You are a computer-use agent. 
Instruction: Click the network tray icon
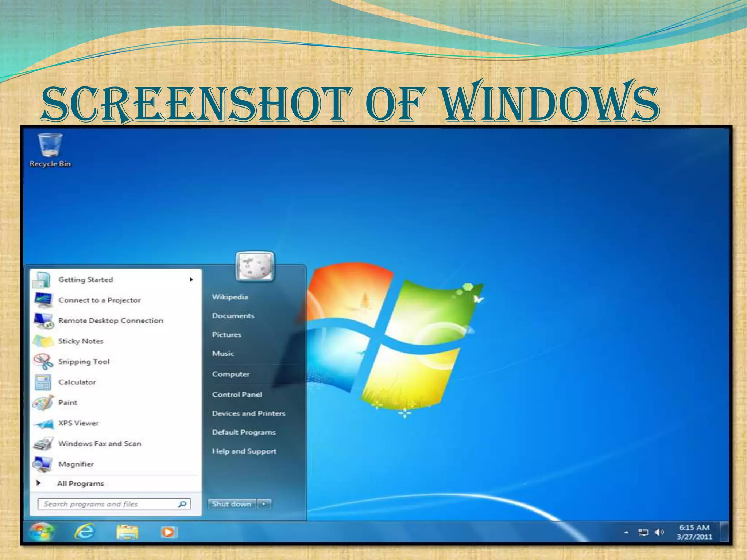point(643,533)
